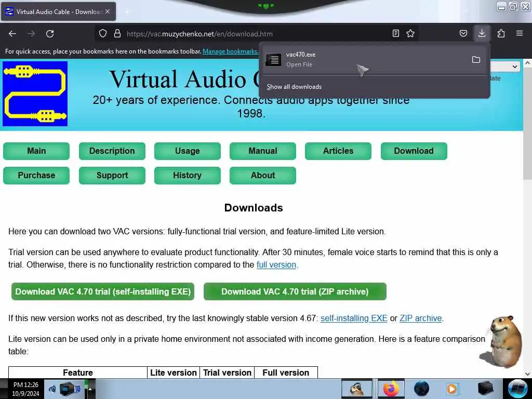Follow the full version link
The height and width of the screenshot is (399, 532).
(276, 264)
